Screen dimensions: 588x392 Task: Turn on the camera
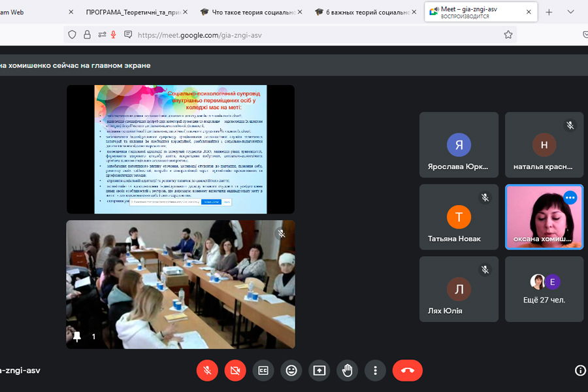coord(235,370)
